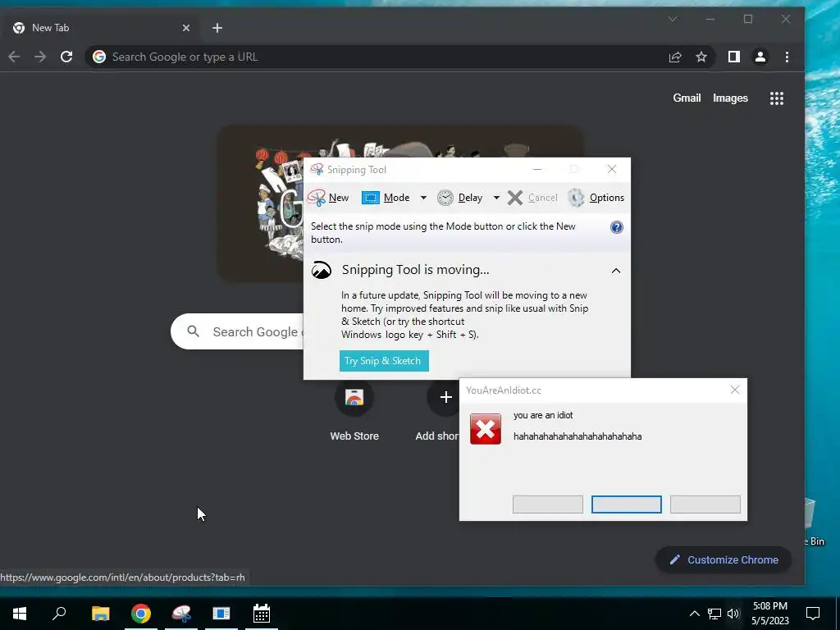Open Chrome three-dot menu
The height and width of the screenshot is (630, 840).
(x=787, y=57)
